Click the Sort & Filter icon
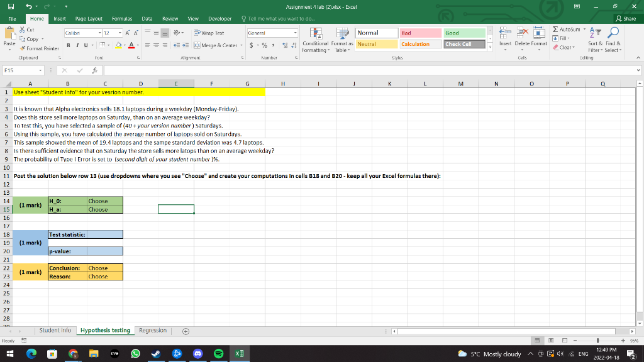The height and width of the screenshot is (362, 644). [595, 33]
